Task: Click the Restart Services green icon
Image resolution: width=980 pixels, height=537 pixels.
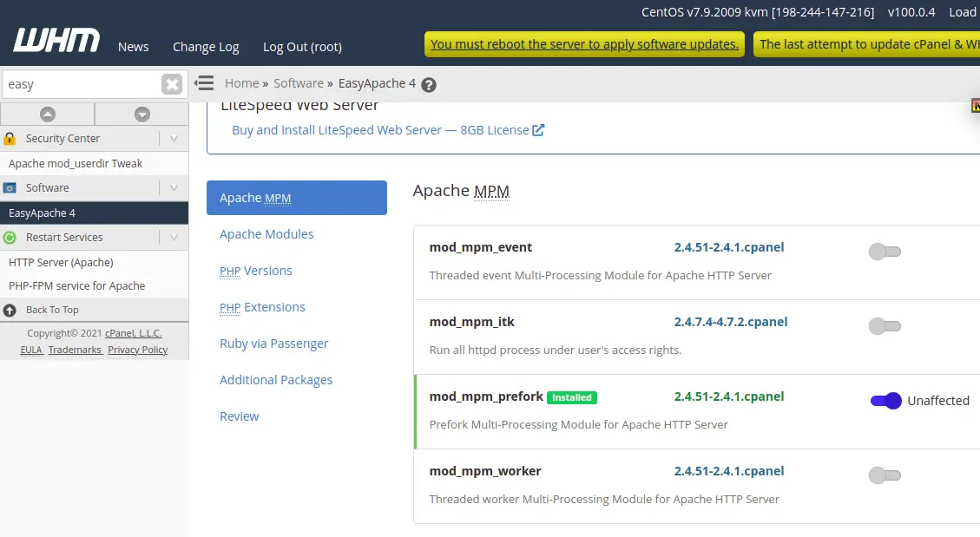Action: click(x=10, y=238)
